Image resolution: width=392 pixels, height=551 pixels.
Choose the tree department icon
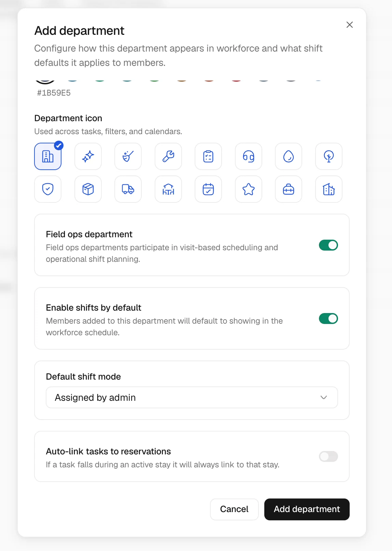[x=329, y=156]
